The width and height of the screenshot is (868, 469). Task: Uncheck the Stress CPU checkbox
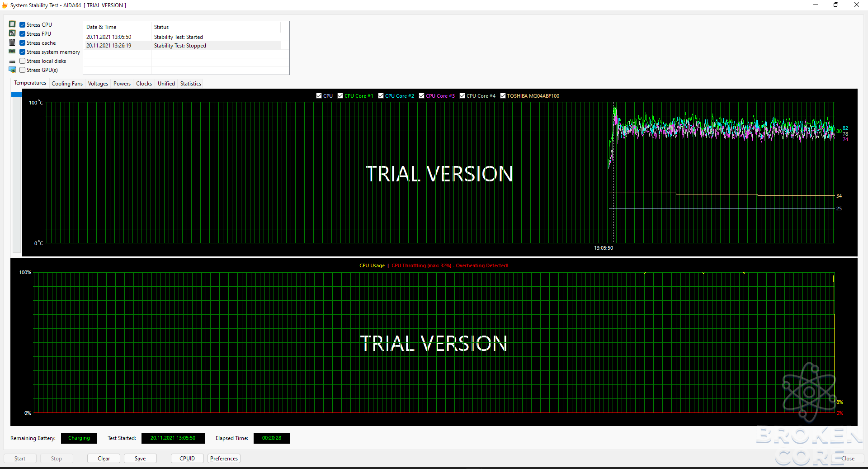(23, 25)
